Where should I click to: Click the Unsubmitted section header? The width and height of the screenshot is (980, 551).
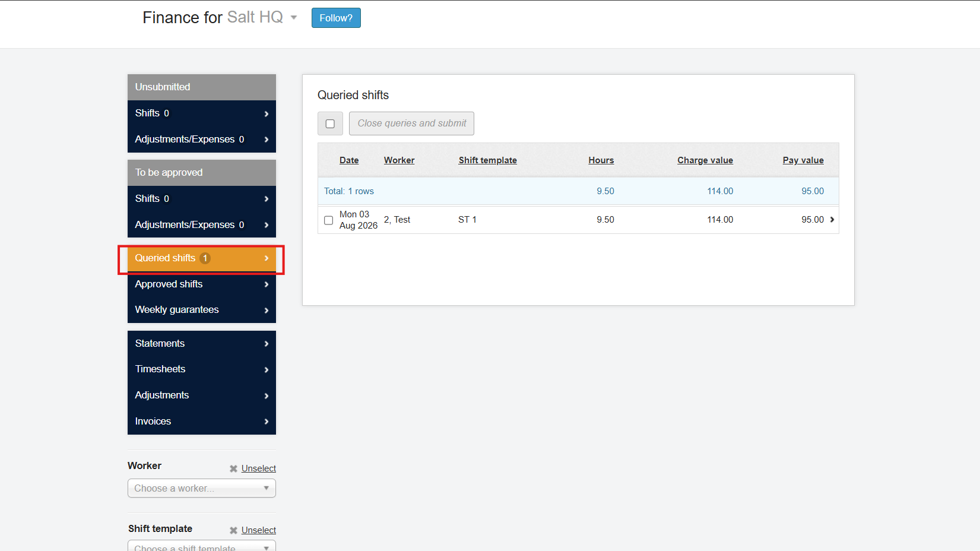click(x=202, y=87)
